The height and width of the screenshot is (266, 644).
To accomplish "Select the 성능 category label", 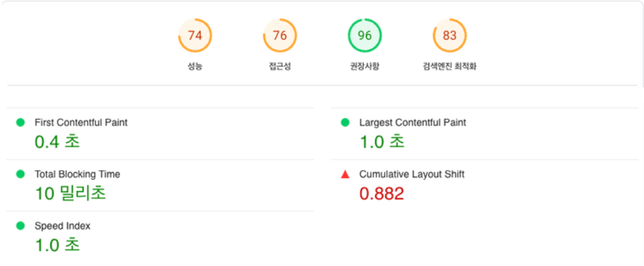I will pos(195,66).
